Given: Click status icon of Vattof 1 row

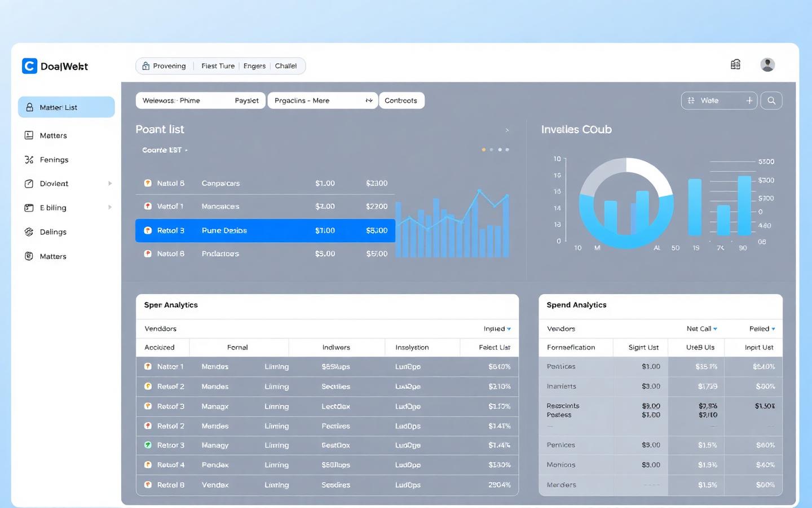Looking at the screenshot, I should tap(148, 206).
